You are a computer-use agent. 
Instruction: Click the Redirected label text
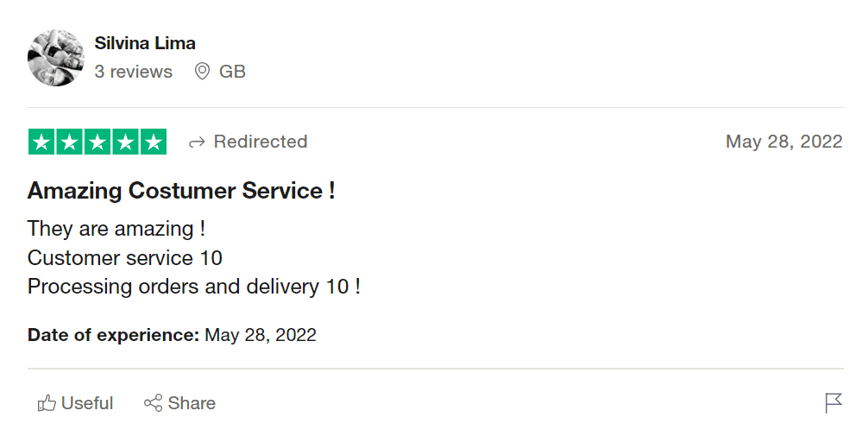tap(260, 142)
